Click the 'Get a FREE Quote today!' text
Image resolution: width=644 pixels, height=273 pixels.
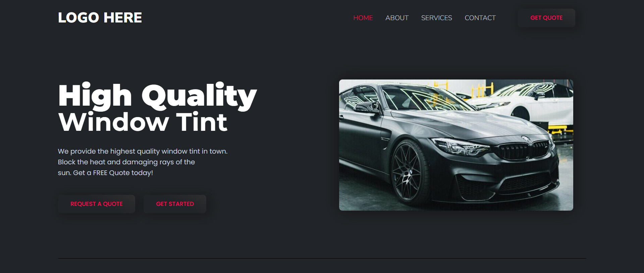pos(113,173)
